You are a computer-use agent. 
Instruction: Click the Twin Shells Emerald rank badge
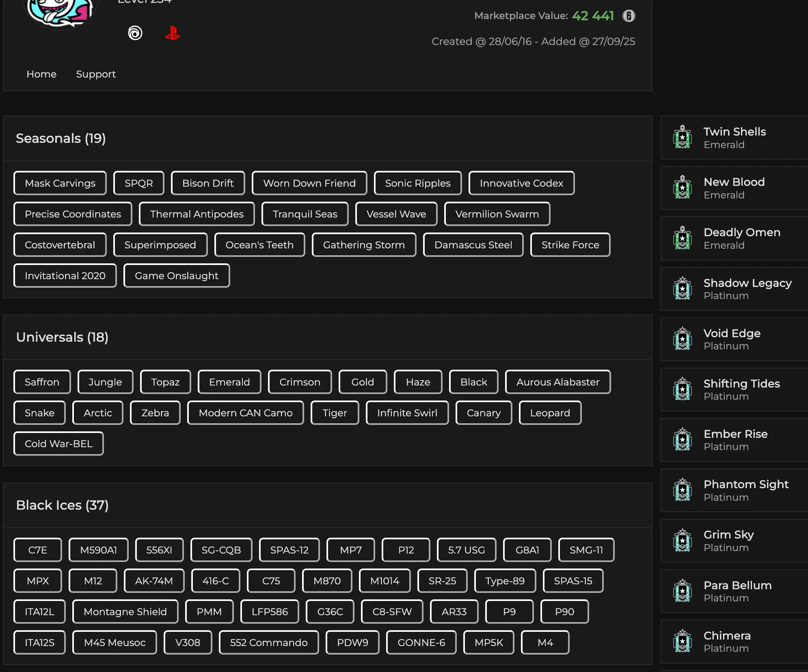click(x=683, y=137)
